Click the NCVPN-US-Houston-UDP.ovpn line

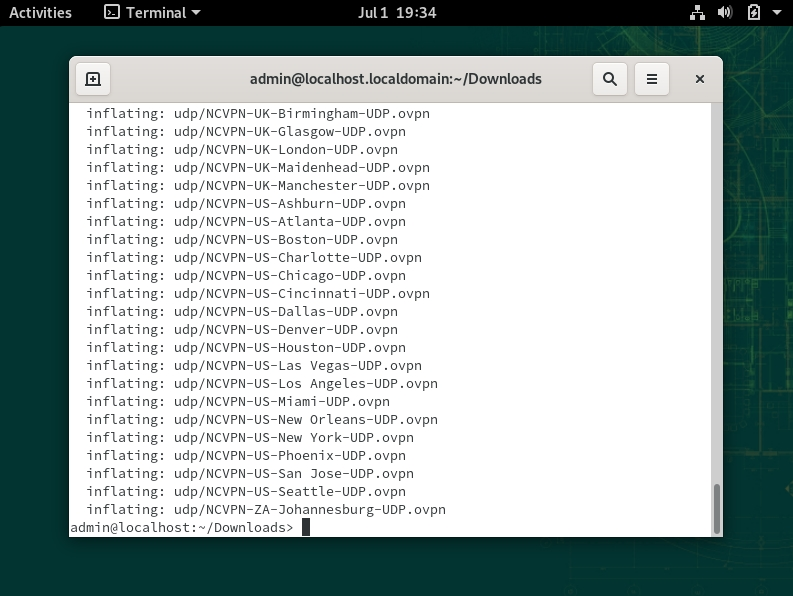[x=246, y=348]
